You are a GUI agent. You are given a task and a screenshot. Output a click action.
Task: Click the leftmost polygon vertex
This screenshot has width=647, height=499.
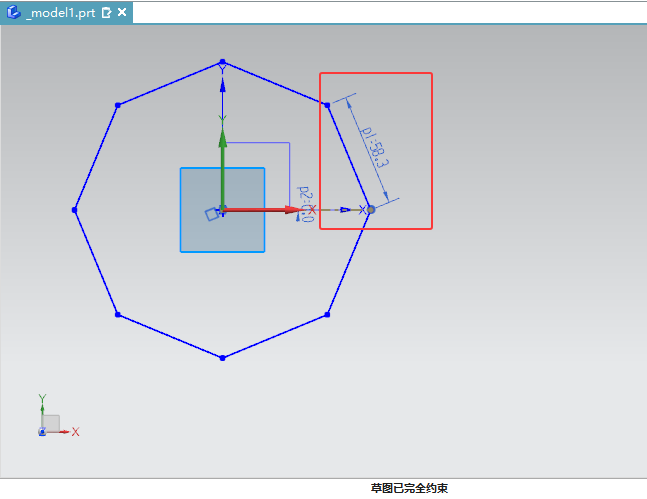75,210
